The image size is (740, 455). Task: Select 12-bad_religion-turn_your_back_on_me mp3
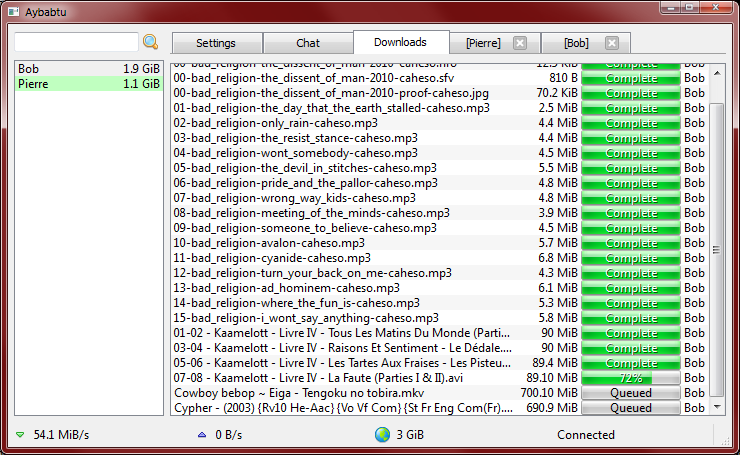tap(439, 273)
